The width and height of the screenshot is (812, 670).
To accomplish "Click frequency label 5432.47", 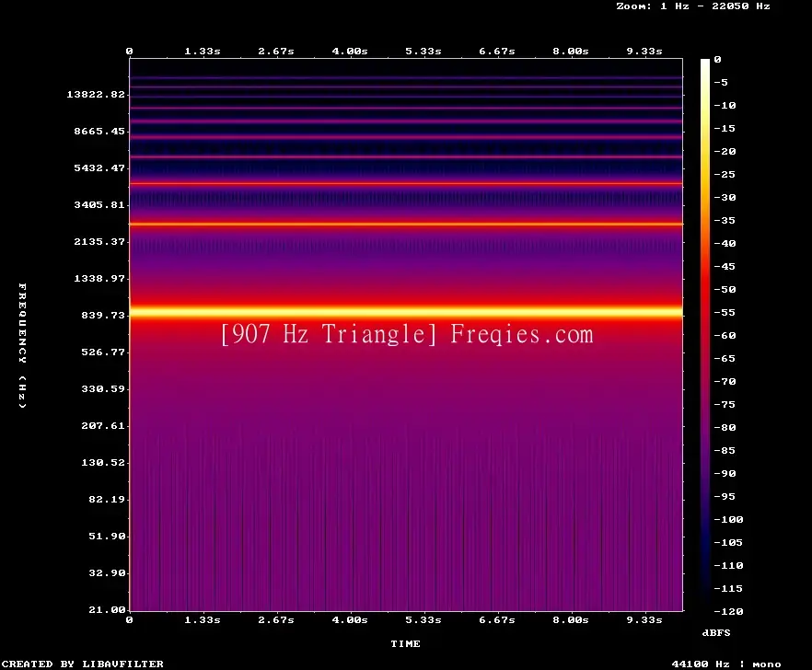I will click(99, 167).
